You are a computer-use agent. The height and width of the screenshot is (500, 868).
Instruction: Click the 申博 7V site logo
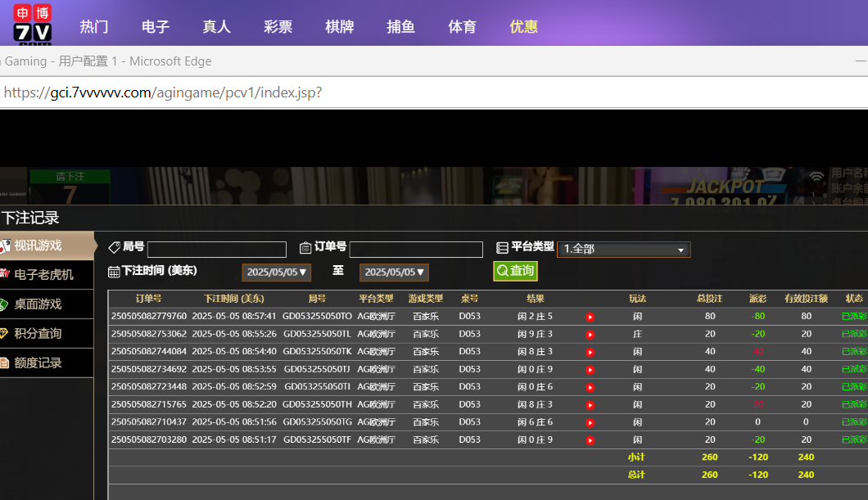pos(32,23)
